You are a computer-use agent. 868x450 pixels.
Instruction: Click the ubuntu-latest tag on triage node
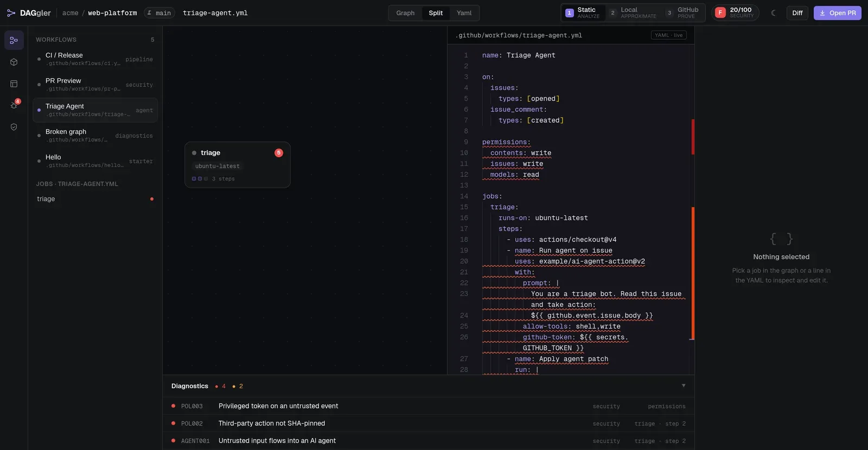tap(217, 166)
